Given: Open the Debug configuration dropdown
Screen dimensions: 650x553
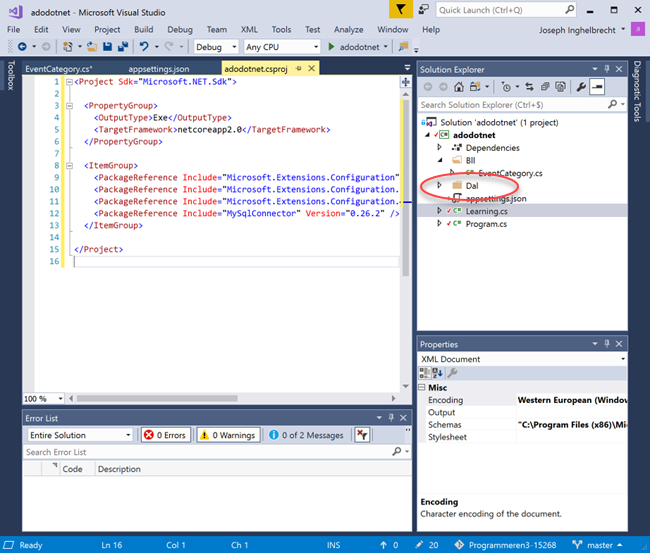Looking at the screenshot, I should tap(216, 47).
